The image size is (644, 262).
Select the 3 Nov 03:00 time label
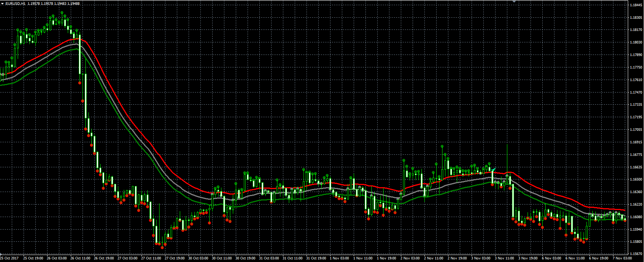coord(481,258)
